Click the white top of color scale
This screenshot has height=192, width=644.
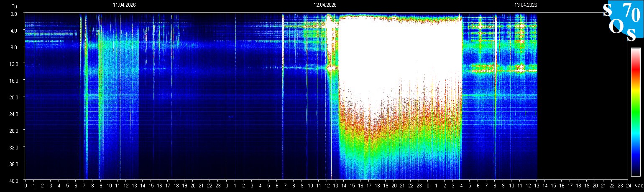[635, 51]
